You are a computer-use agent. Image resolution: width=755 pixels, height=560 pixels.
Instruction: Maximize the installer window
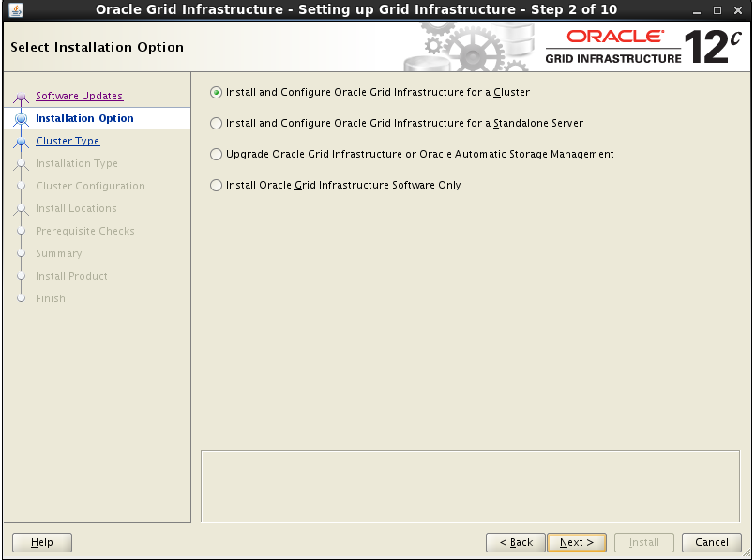(717, 10)
